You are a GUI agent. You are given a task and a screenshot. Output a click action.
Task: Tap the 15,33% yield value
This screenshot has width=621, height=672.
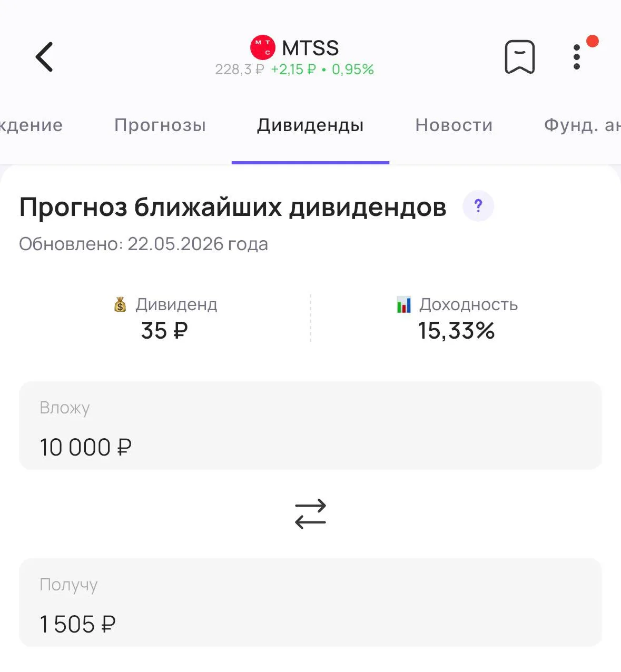coord(456,331)
